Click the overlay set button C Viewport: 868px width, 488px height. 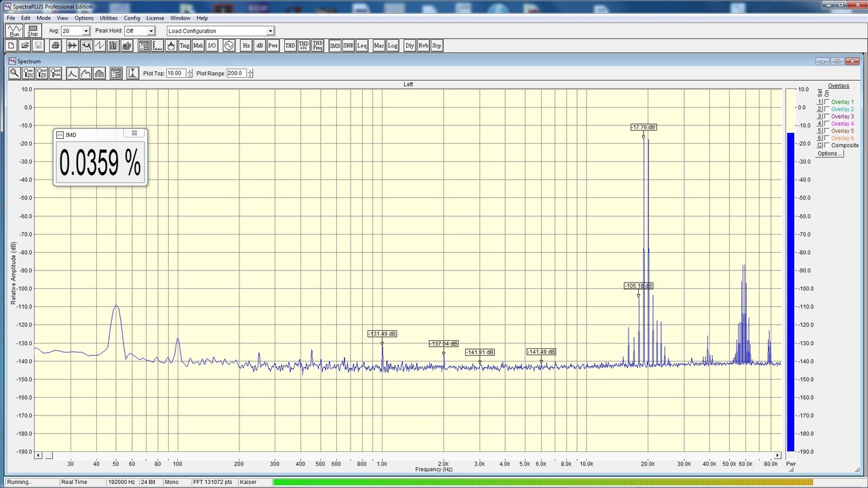tap(819, 145)
